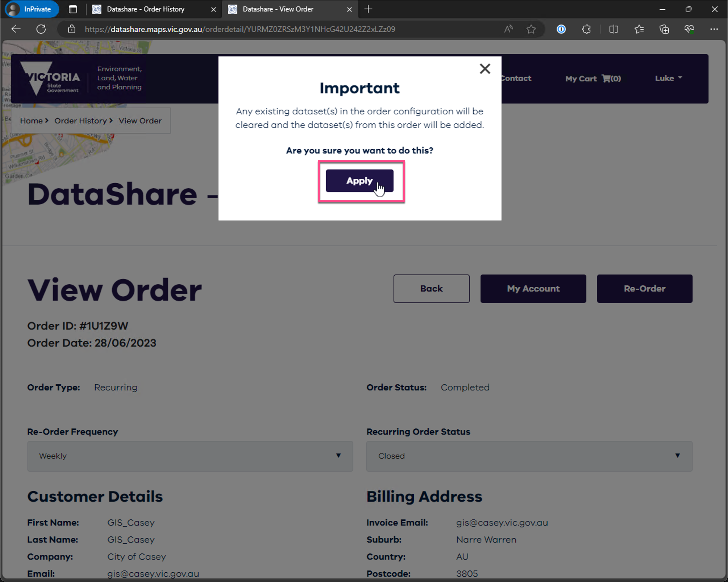Click View Order in the breadcrumb

[140, 121]
